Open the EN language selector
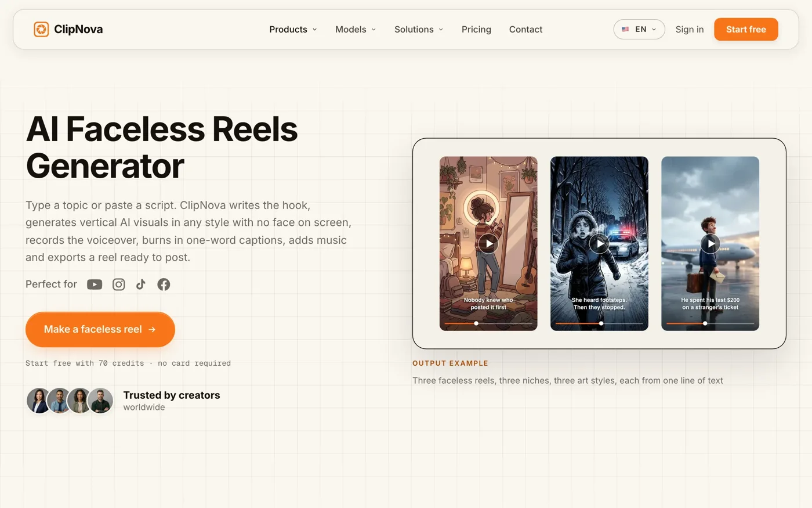 639,29
